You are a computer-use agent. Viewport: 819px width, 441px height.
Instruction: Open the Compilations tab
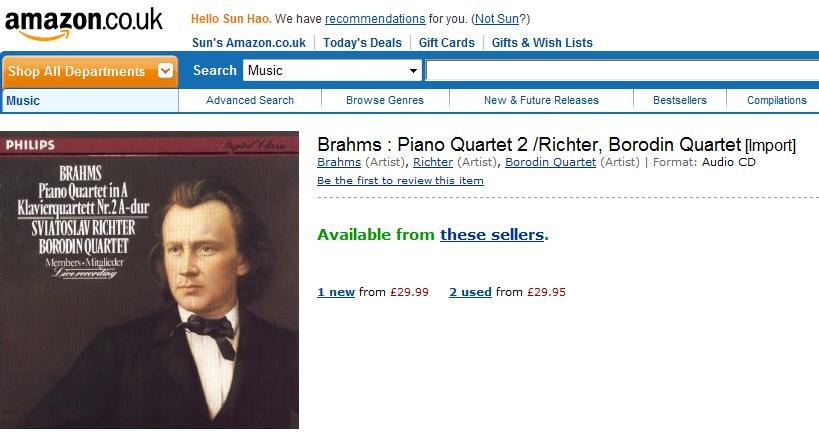coord(776,100)
